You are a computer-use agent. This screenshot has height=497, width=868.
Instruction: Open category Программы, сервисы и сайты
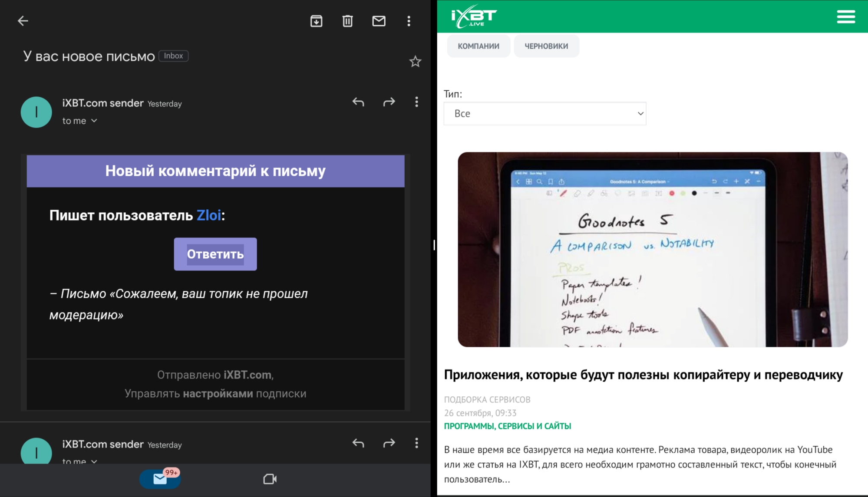click(507, 426)
